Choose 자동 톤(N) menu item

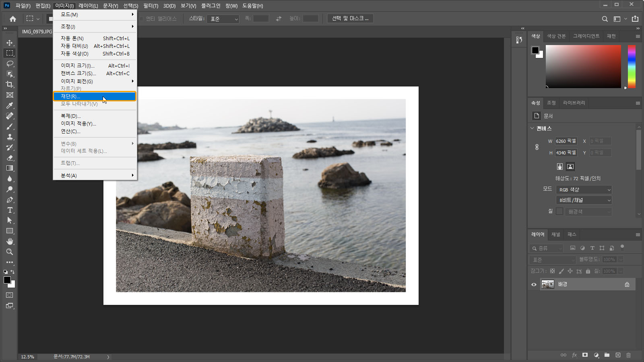95,38
